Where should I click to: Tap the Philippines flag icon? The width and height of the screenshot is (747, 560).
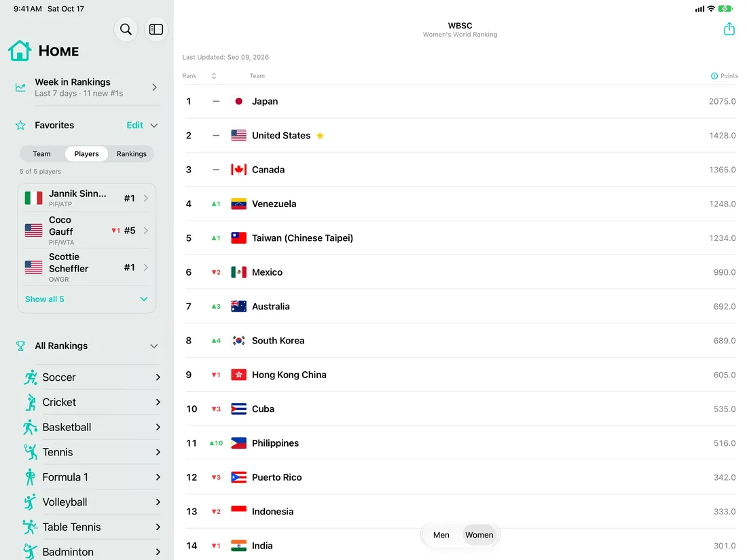pyautogui.click(x=238, y=443)
